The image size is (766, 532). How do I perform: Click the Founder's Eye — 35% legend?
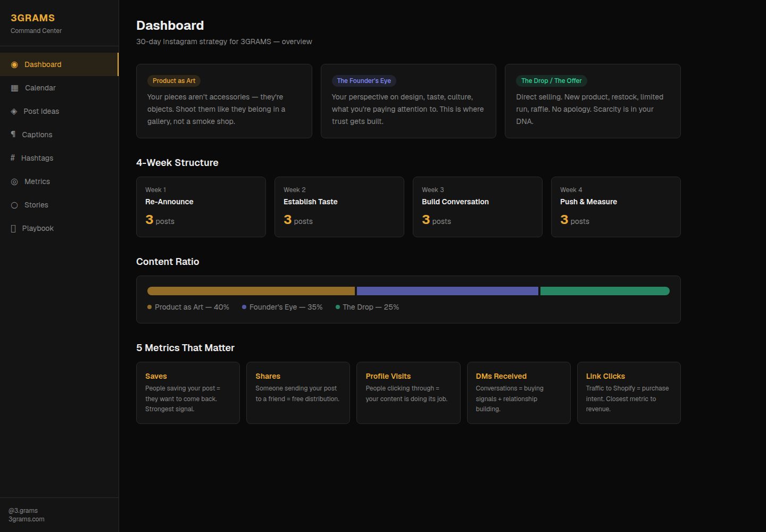[282, 307]
